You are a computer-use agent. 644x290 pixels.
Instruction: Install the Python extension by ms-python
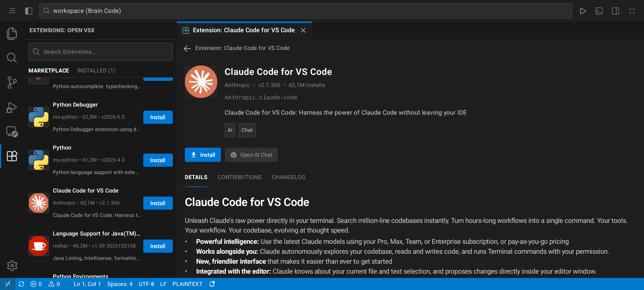158,160
